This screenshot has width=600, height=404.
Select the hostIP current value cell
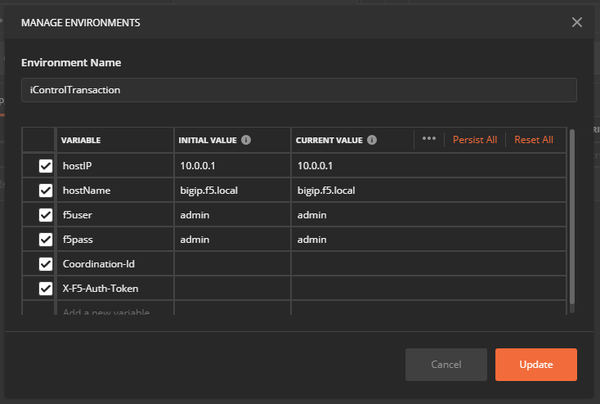[x=429, y=166]
